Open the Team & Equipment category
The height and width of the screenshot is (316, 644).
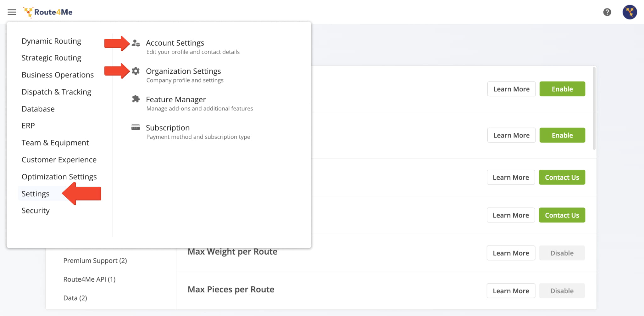[x=55, y=143]
